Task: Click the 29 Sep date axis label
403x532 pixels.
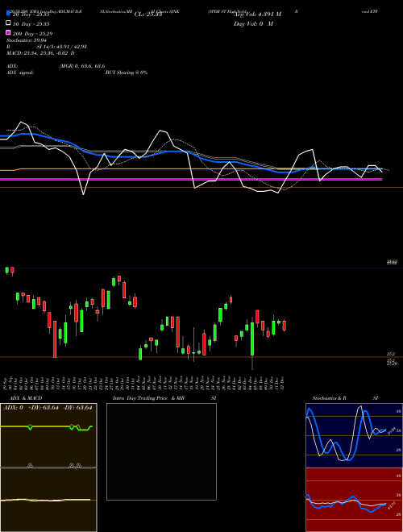Action: point(6,383)
